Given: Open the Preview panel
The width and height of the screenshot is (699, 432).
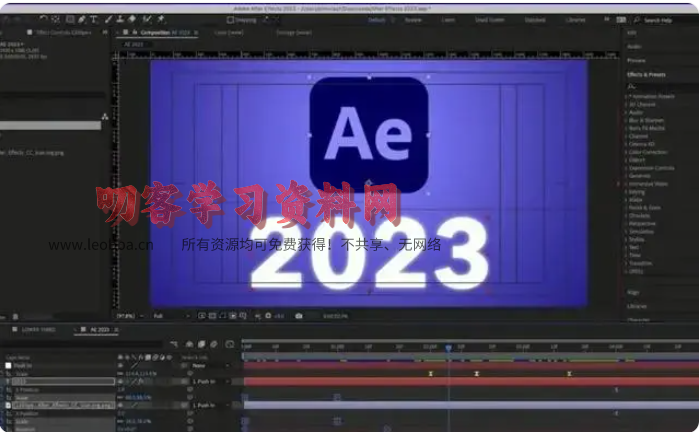Looking at the screenshot, I should pyautogui.click(x=636, y=60).
